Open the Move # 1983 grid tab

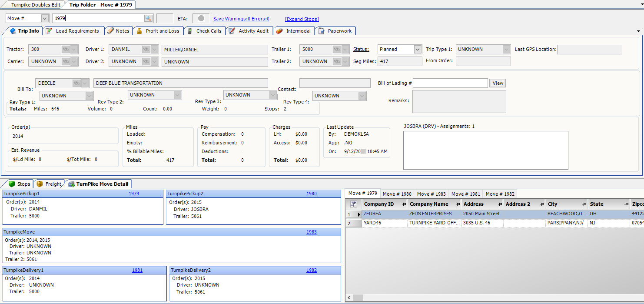pos(431,194)
